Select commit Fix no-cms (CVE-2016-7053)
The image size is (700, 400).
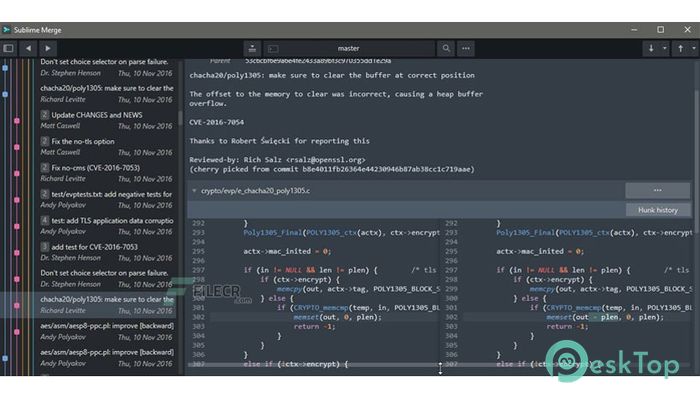pos(107,173)
